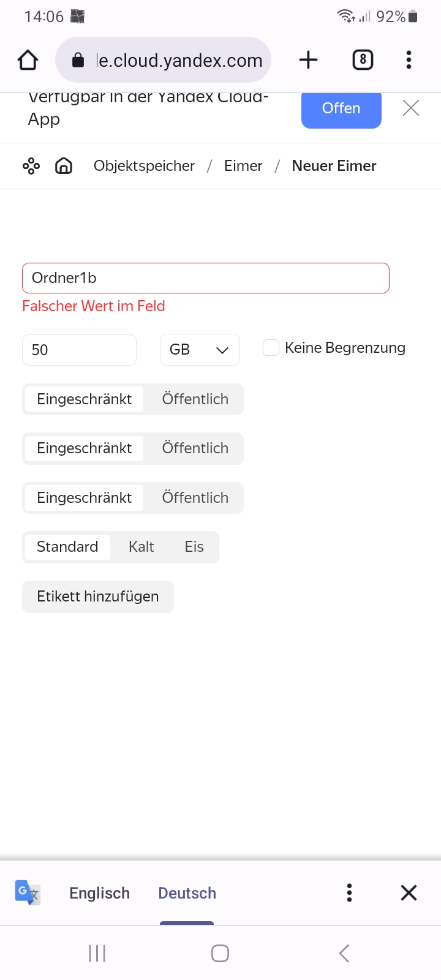Switch translation language to Englisch
The height and width of the screenshot is (980, 441).
point(99,892)
